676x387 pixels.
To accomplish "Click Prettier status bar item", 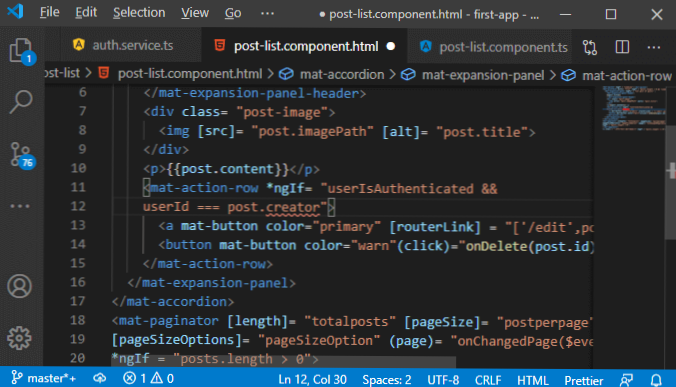I will coord(583,380).
